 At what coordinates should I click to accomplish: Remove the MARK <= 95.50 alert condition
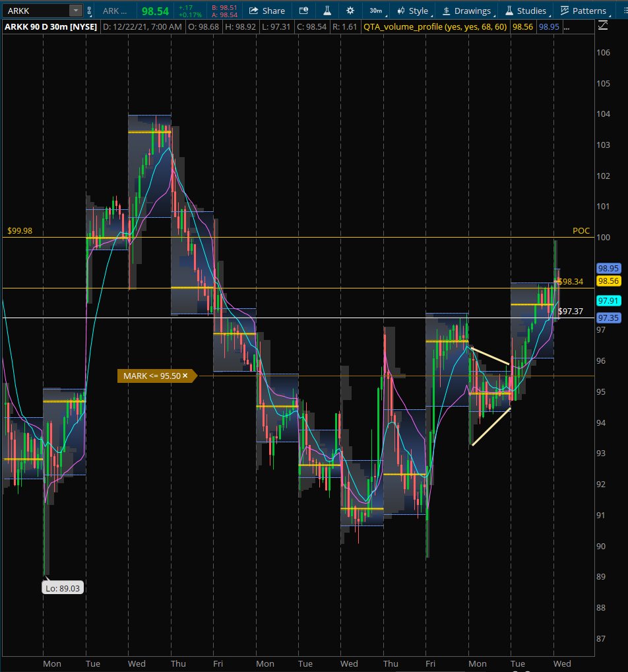[x=186, y=376]
